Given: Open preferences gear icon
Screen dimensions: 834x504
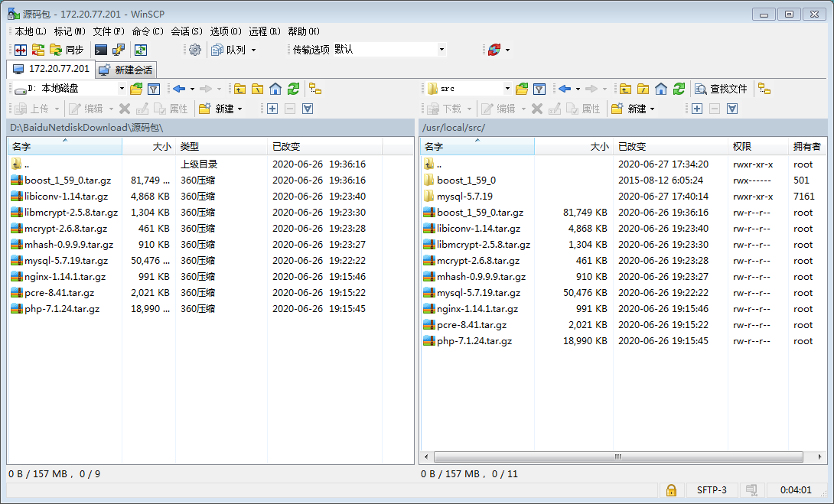Looking at the screenshot, I should [195, 50].
